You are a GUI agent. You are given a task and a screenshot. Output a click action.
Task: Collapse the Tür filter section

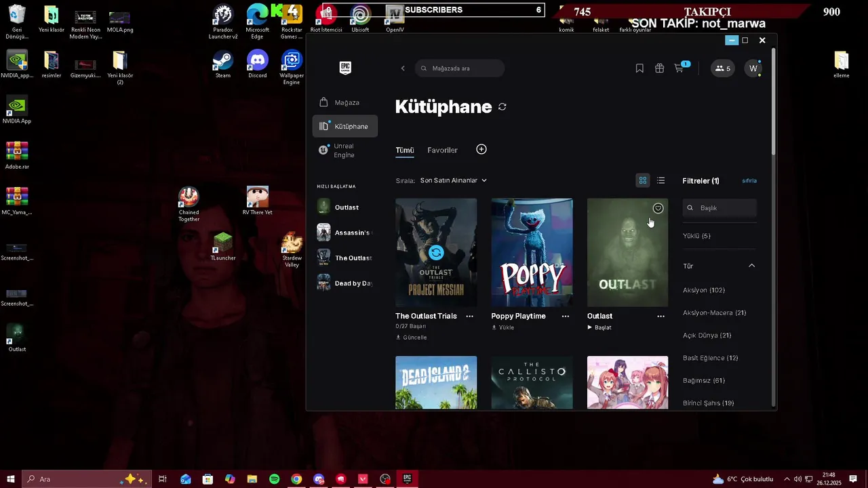751,266
